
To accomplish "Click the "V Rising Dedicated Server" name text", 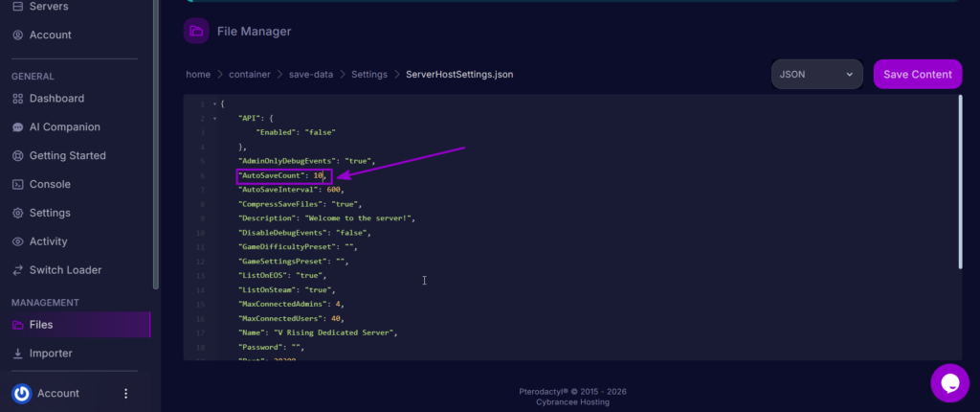I will pyautogui.click(x=333, y=333).
